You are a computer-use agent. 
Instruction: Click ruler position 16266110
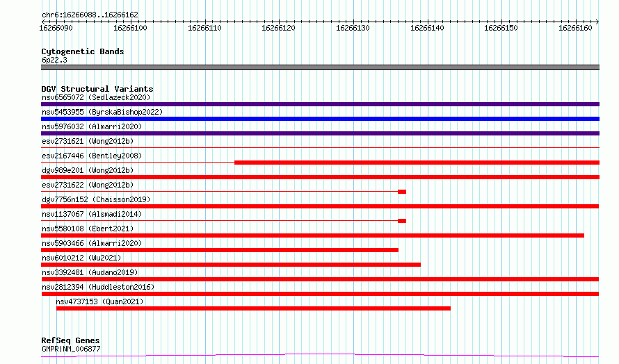tap(204, 28)
